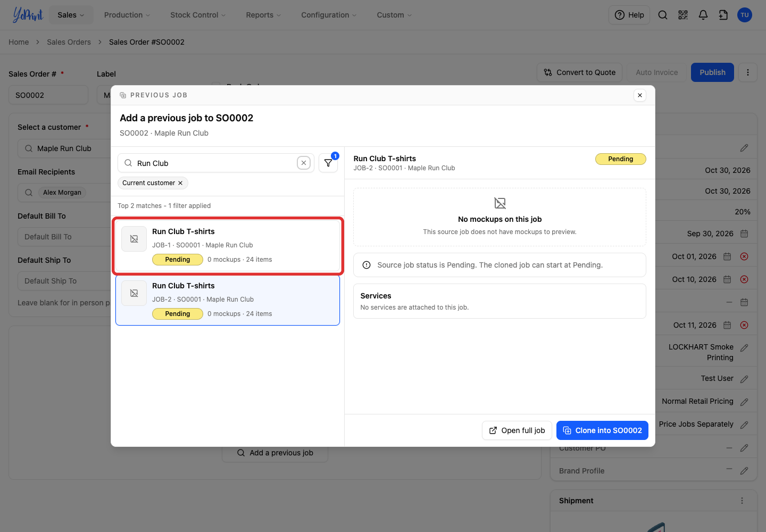Select the JOB-1 Run Club T-shirts result

pyautogui.click(x=228, y=245)
